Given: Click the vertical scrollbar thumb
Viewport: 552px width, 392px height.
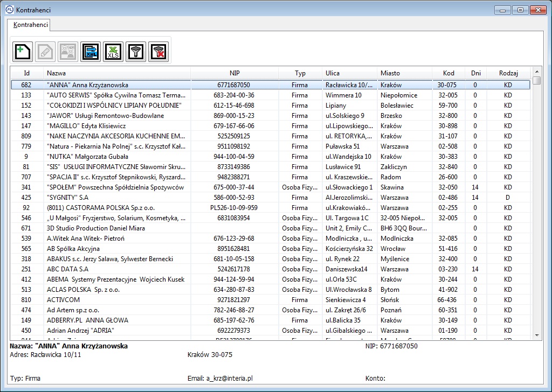Looking at the screenshot, I should click(537, 81).
